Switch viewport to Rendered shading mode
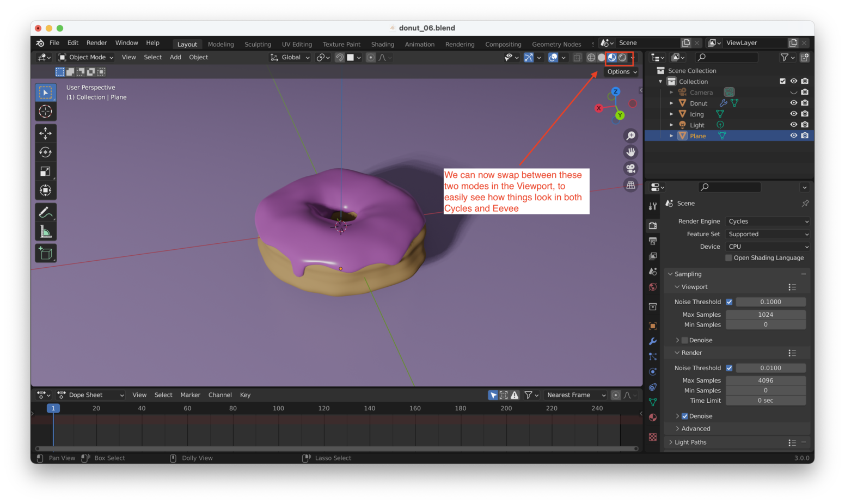The image size is (845, 504). pos(622,58)
